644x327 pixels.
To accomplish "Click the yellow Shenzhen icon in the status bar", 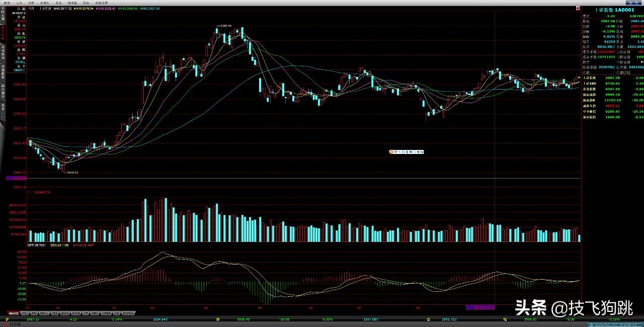I will (217, 319).
